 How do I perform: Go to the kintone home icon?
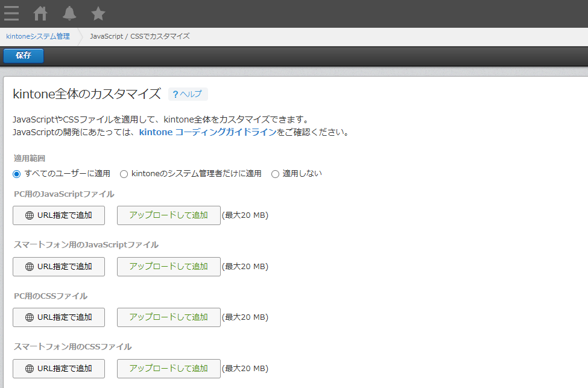click(40, 13)
